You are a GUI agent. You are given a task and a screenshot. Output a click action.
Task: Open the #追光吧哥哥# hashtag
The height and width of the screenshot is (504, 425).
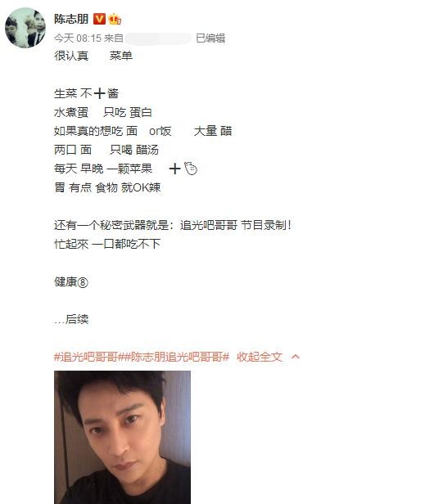point(86,357)
